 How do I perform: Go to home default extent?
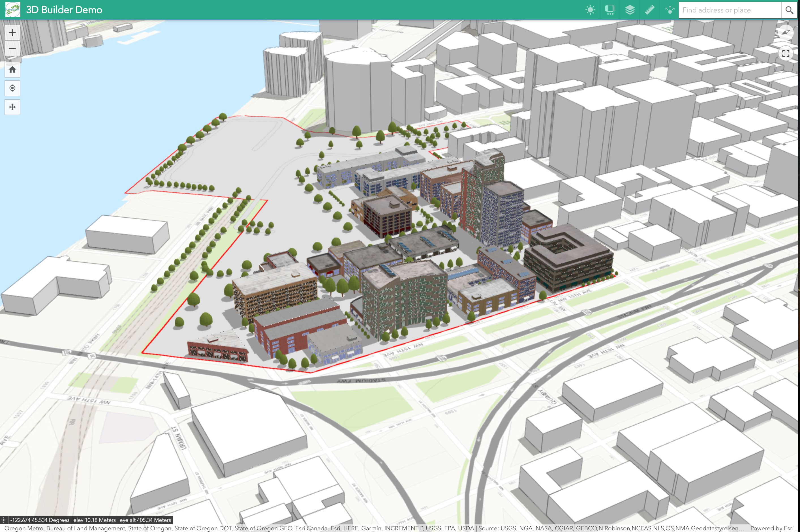[12, 70]
